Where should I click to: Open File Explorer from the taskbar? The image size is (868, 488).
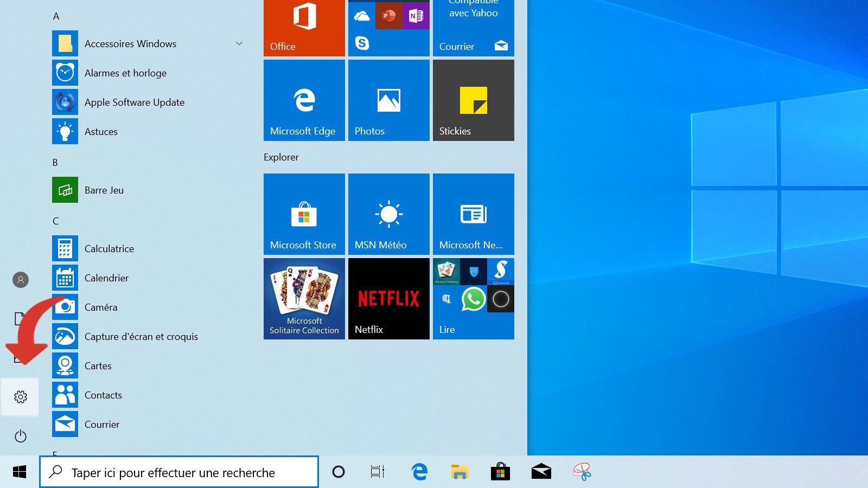pyautogui.click(x=459, y=472)
